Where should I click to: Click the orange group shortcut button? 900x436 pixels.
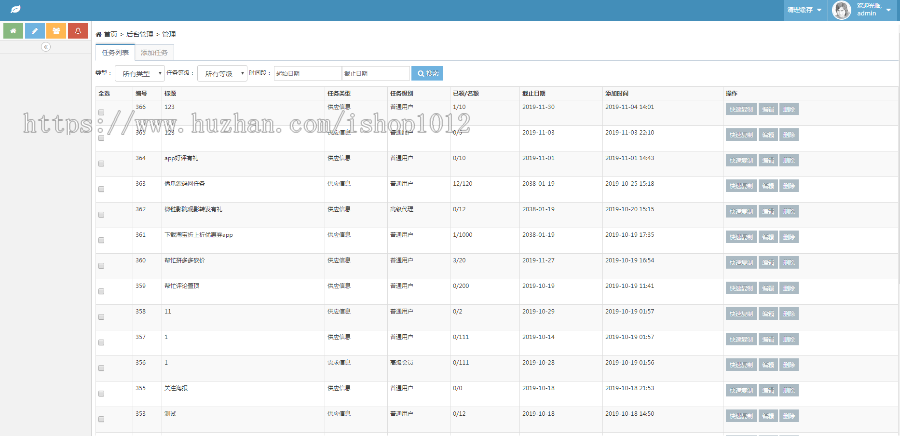click(x=56, y=30)
